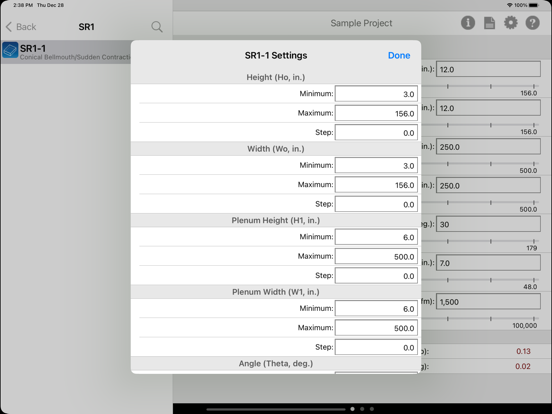The height and width of the screenshot is (414, 552).
Task: Click the 7.0 value field
Action: 488,263
